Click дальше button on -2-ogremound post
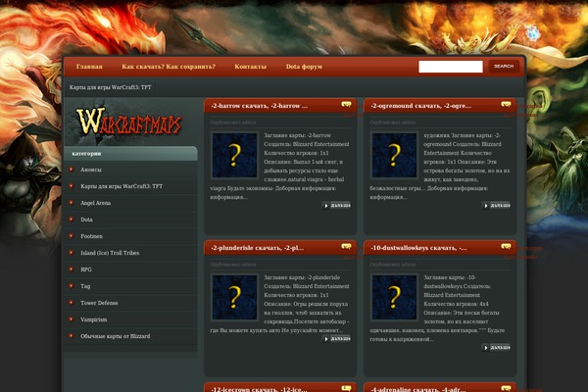 point(496,206)
